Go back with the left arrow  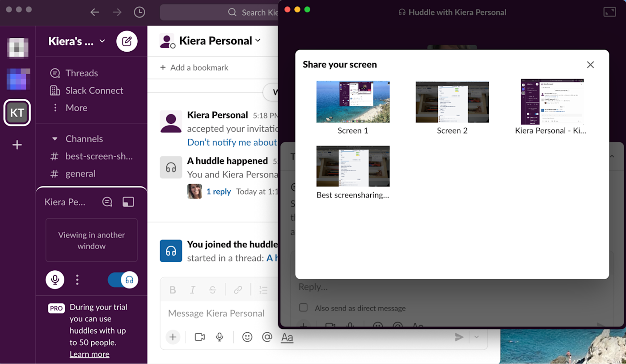(95, 12)
